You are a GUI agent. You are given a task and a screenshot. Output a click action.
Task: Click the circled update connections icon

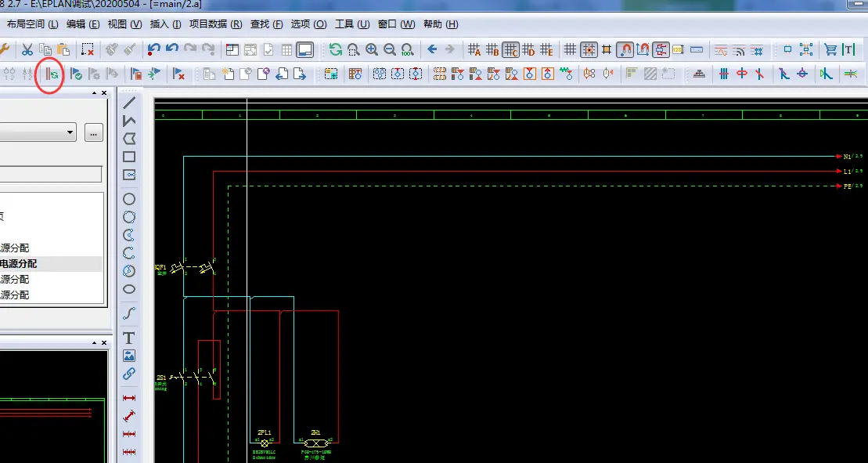coord(52,74)
